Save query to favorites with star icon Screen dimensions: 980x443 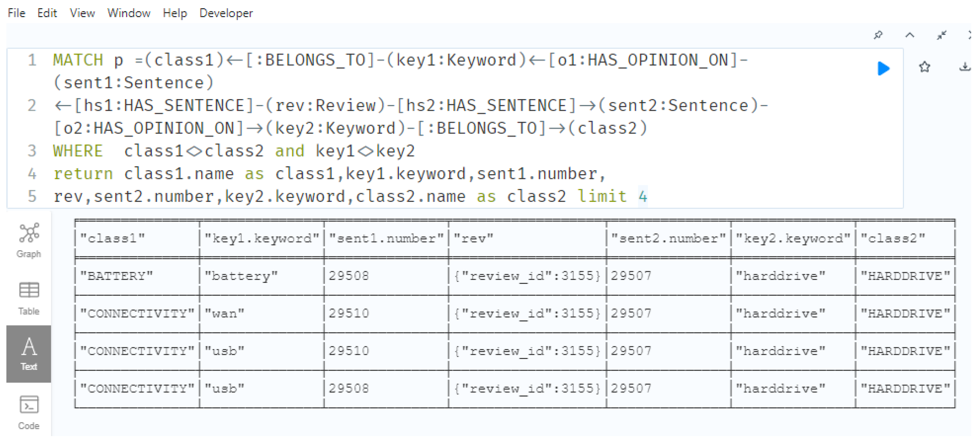[x=925, y=67]
